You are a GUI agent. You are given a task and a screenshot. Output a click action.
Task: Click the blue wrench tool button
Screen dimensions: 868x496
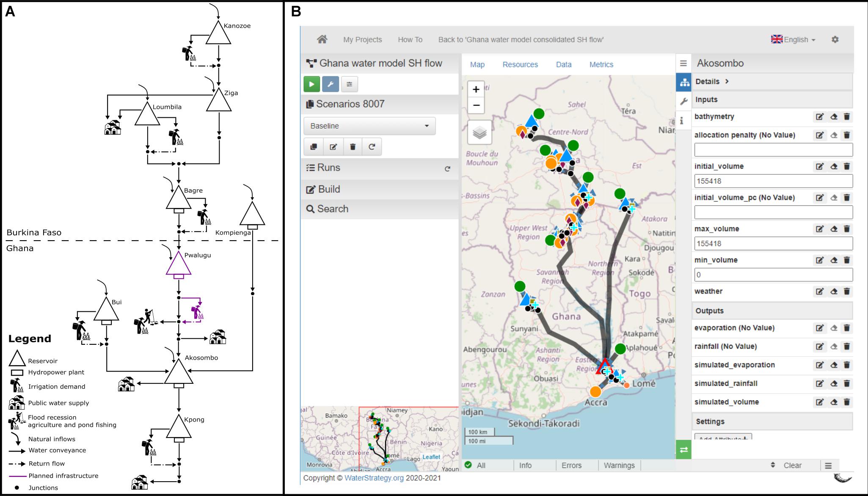331,84
